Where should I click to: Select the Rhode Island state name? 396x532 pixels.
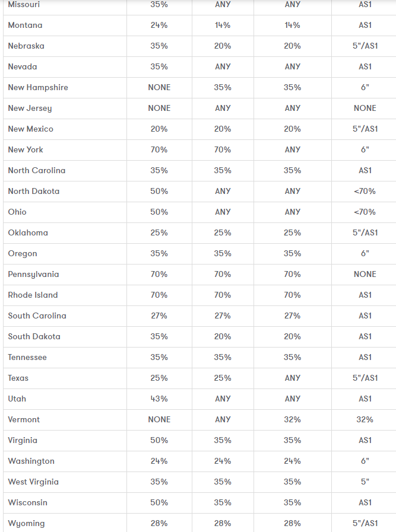[x=33, y=295]
